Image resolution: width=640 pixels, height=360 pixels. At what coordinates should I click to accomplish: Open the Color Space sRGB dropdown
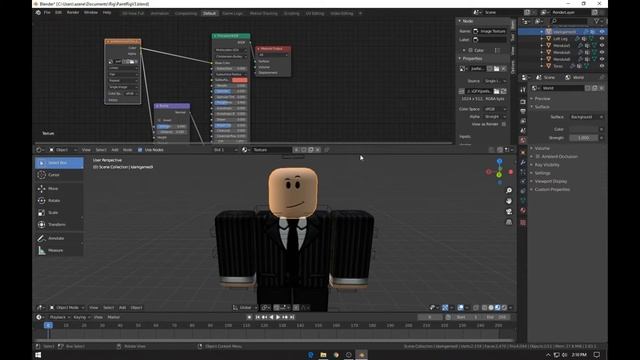495,109
